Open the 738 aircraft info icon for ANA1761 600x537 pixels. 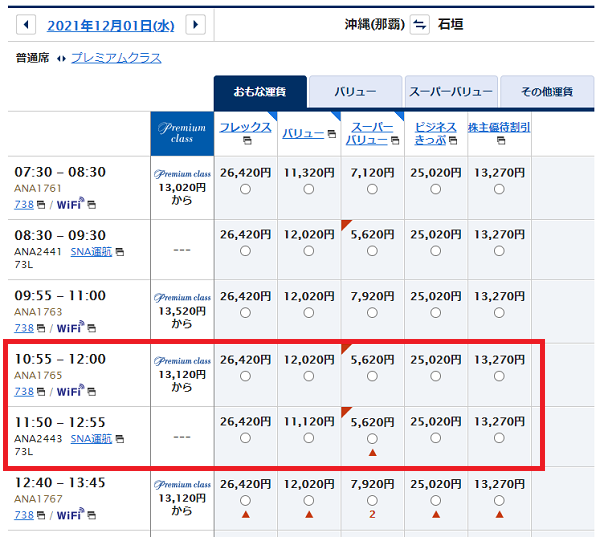coord(41,205)
